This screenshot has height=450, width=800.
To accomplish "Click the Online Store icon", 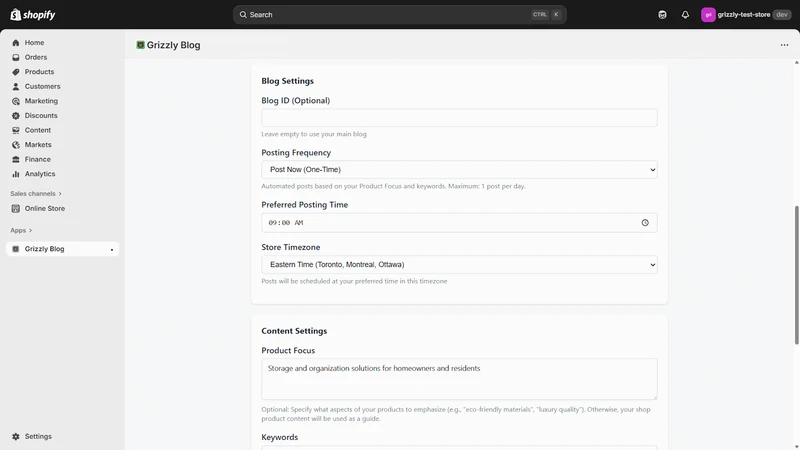I will pos(16,209).
